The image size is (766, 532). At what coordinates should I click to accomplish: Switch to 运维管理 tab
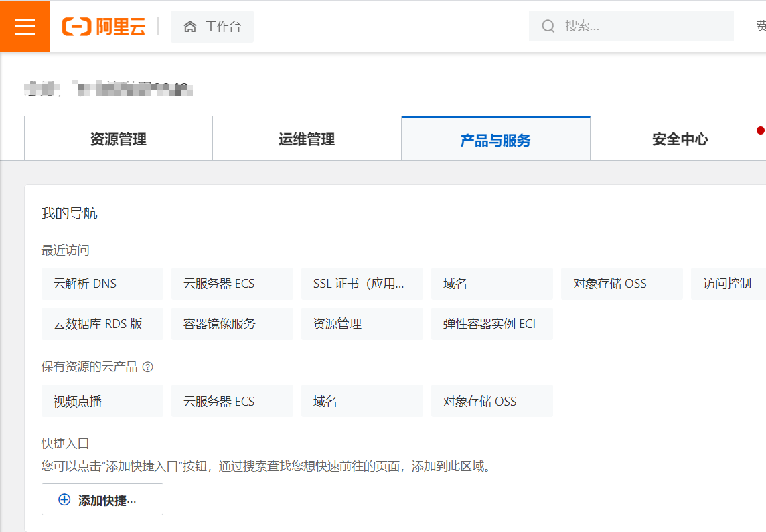pyautogui.click(x=307, y=139)
